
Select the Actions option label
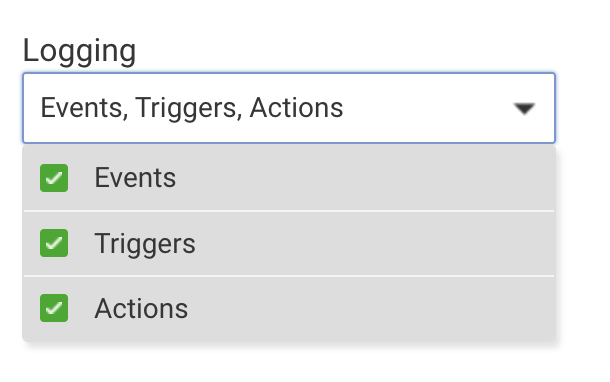tap(141, 308)
